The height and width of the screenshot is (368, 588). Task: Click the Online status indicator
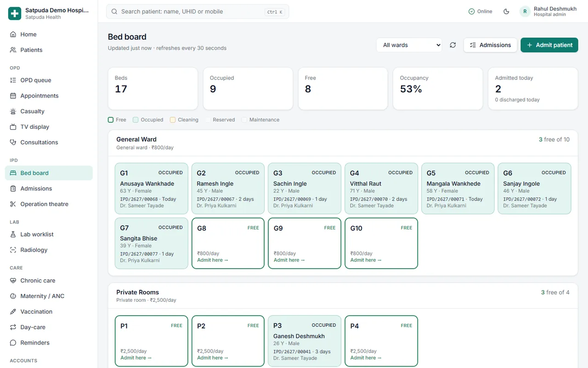tap(480, 11)
